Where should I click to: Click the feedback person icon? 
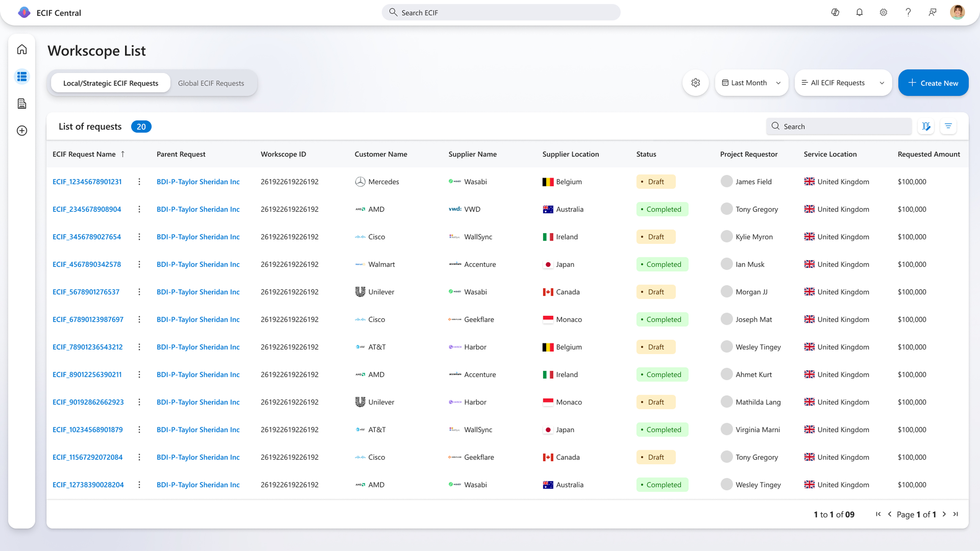[x=932, y=13]
